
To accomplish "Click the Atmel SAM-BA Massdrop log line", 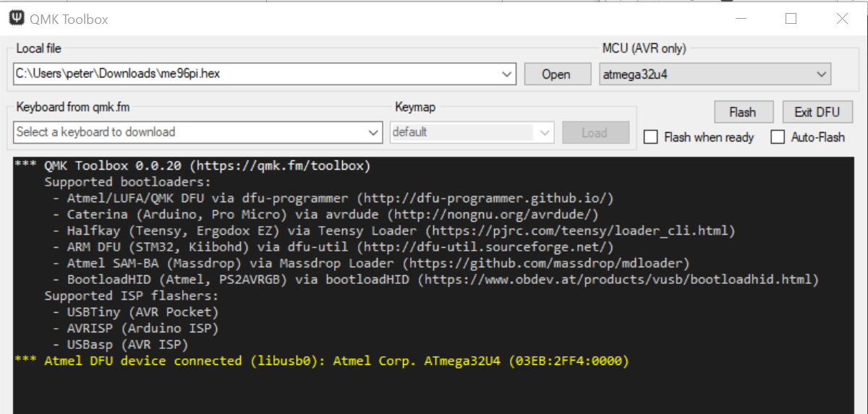I will (371, 263).
